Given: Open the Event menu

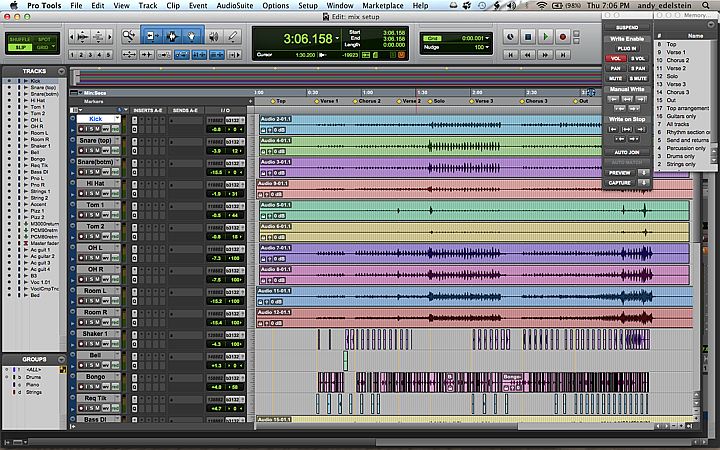Looking at the screenshot, I should click(198, 6).
